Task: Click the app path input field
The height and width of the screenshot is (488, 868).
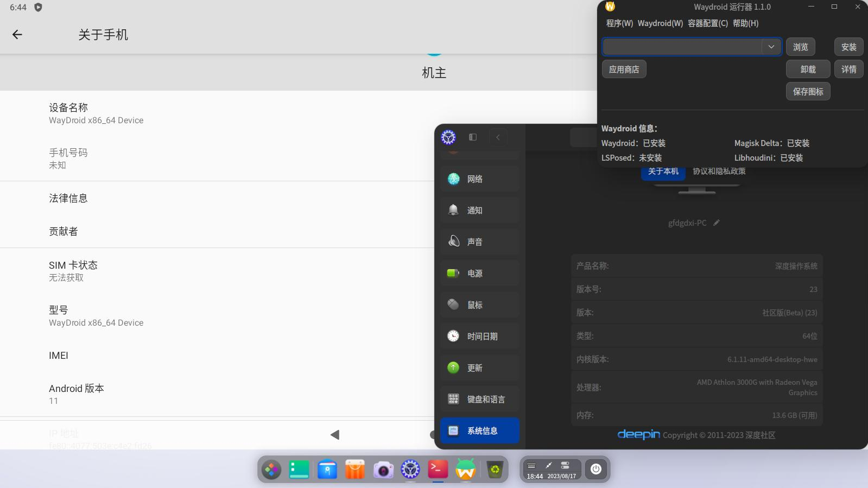Action: click(x=682, y=47)
